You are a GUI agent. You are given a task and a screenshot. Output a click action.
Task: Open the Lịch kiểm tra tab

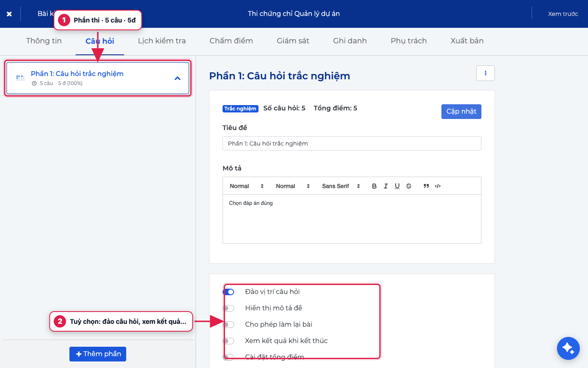[x=162, y=41]
